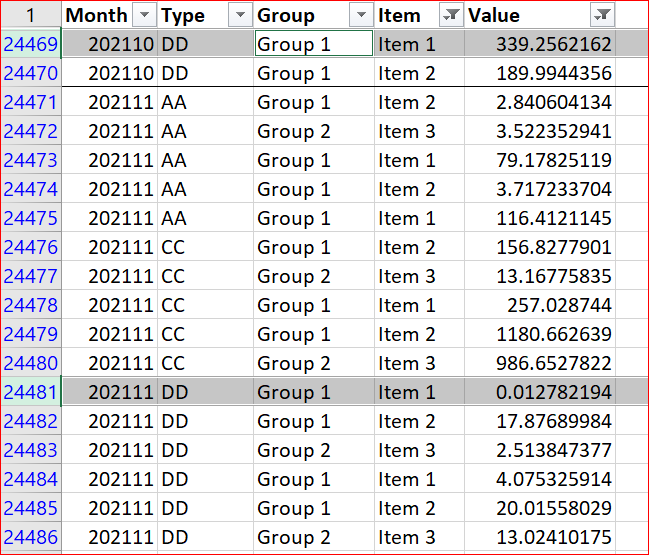Select value cell 257.028744
Screen dimensions: 649x555
540,305
